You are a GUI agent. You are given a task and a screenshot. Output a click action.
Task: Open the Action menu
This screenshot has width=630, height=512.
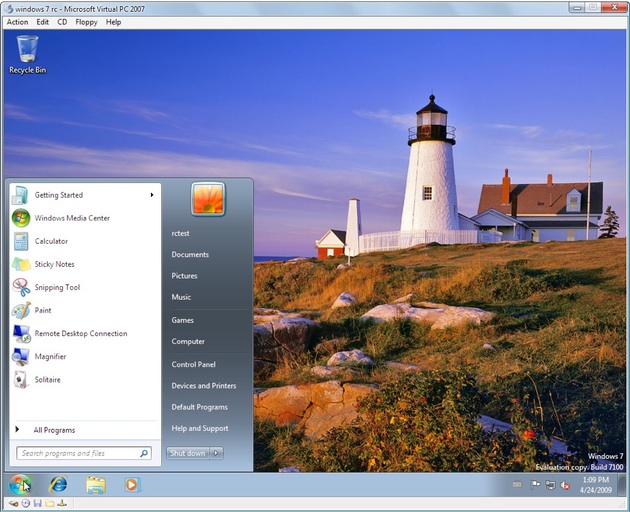17,22
